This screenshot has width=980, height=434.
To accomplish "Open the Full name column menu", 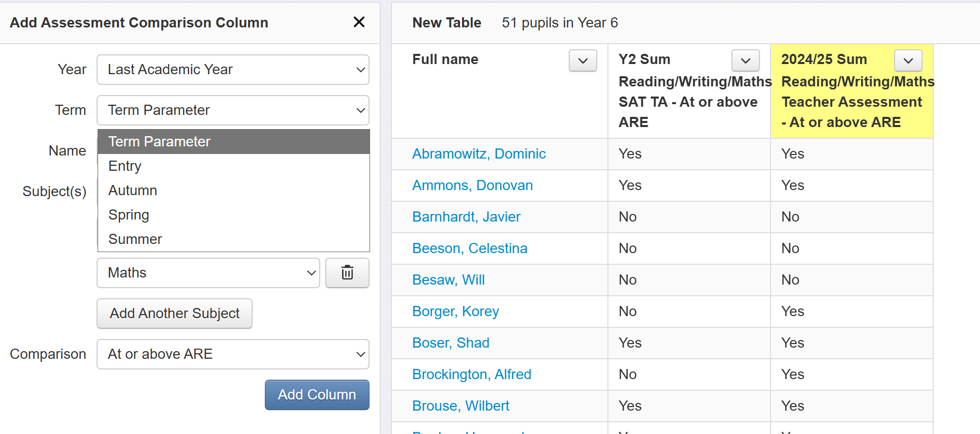I will point(583,61).
